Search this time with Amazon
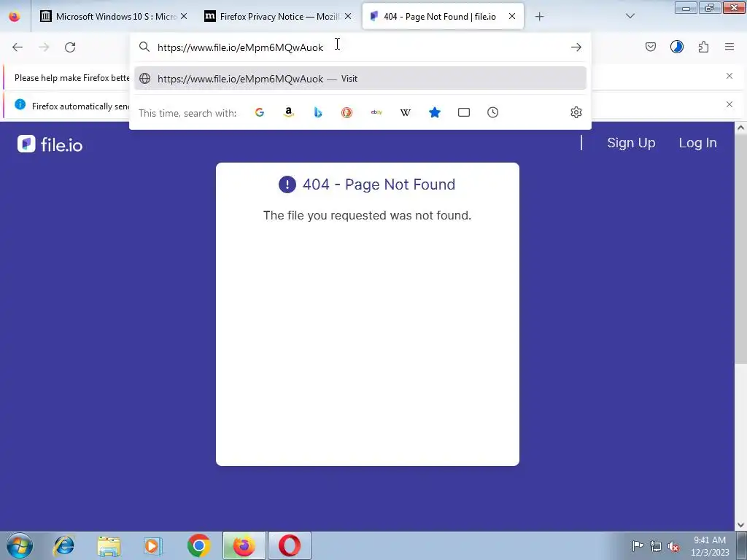 pos(289,112)
